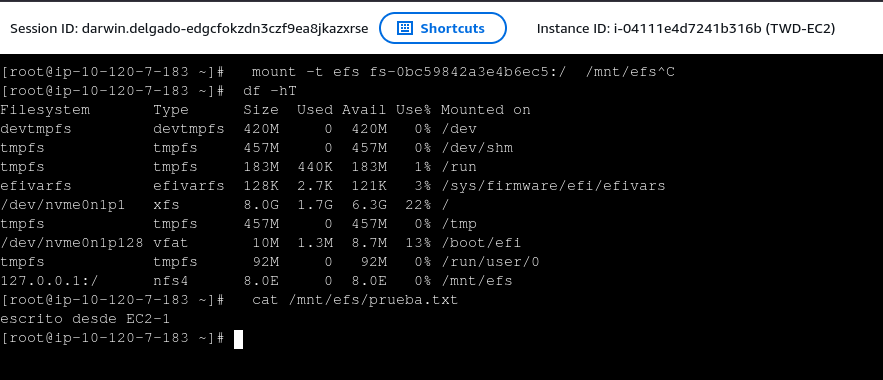This screenshot has height=380, width=883.
Task: Click the xfs type value
Action: (x=167, y=205)
